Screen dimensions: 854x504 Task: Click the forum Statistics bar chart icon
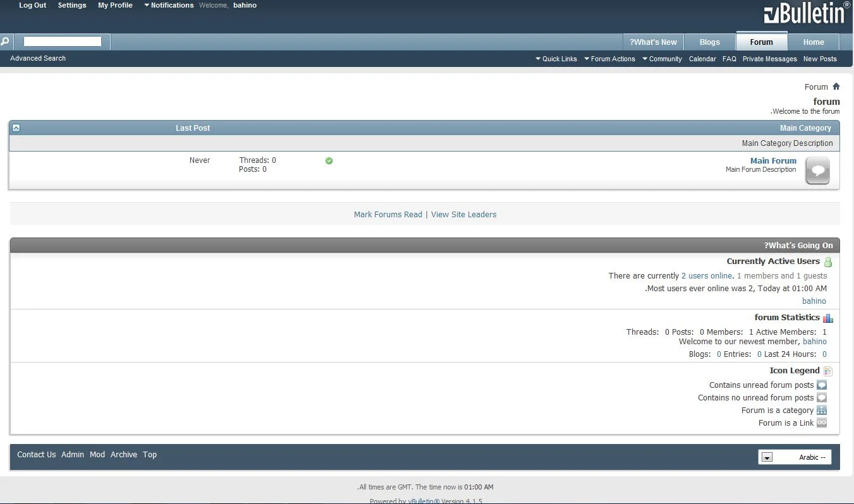tap(828, 318)
